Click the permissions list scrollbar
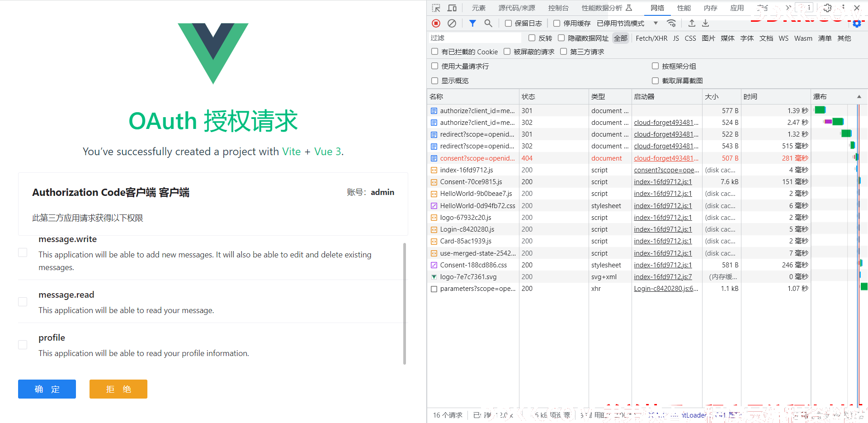 [405, 304]
